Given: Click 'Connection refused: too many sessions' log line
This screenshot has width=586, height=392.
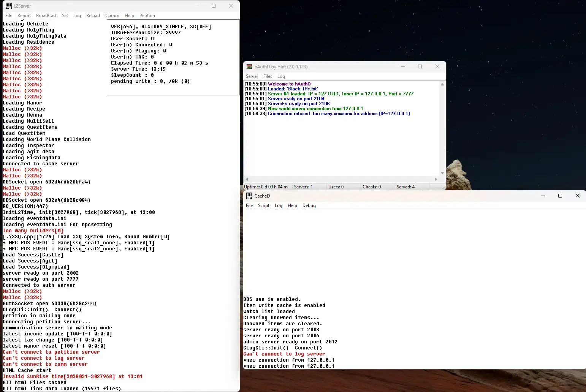Looking at the screenshot, I should pos(327,114).
